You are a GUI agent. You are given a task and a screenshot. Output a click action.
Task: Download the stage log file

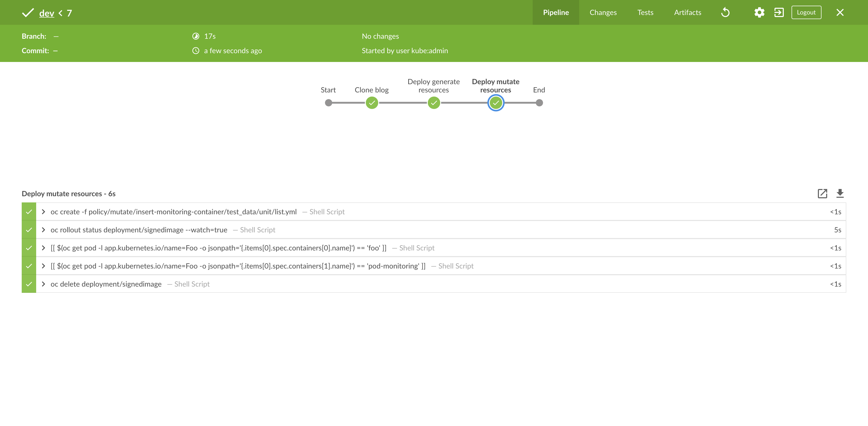pyautogui.click(x=840, y=193)
